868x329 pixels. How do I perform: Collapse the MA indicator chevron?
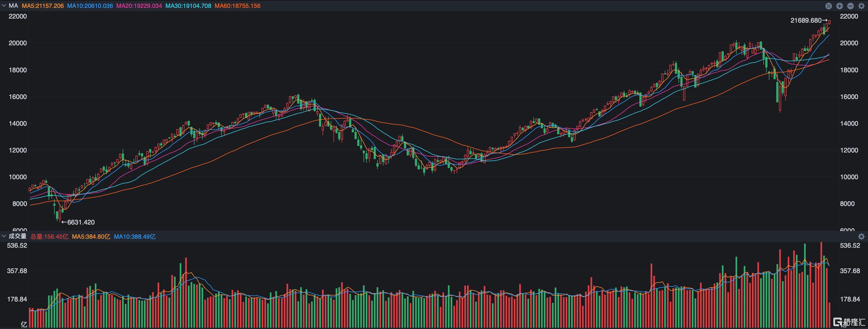4,6
